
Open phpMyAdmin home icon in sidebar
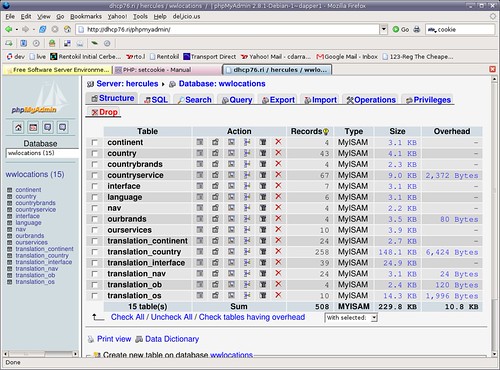(x=18, y=127)
